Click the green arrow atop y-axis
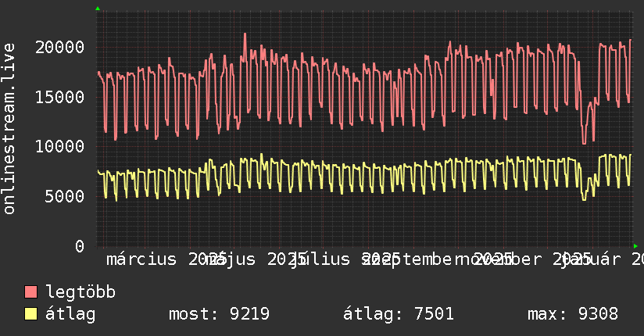644x336 pixels. point(98,9)
